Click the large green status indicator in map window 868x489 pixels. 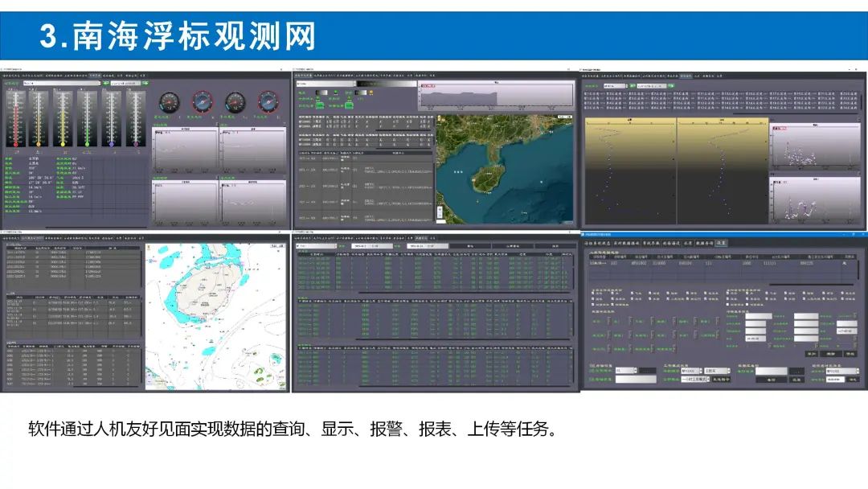click(x=319, y=104)
